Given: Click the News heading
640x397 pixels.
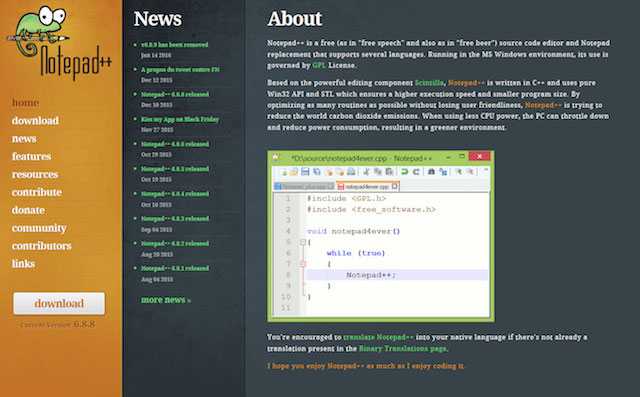Looking at the screenshot, I should pos(158,19).
